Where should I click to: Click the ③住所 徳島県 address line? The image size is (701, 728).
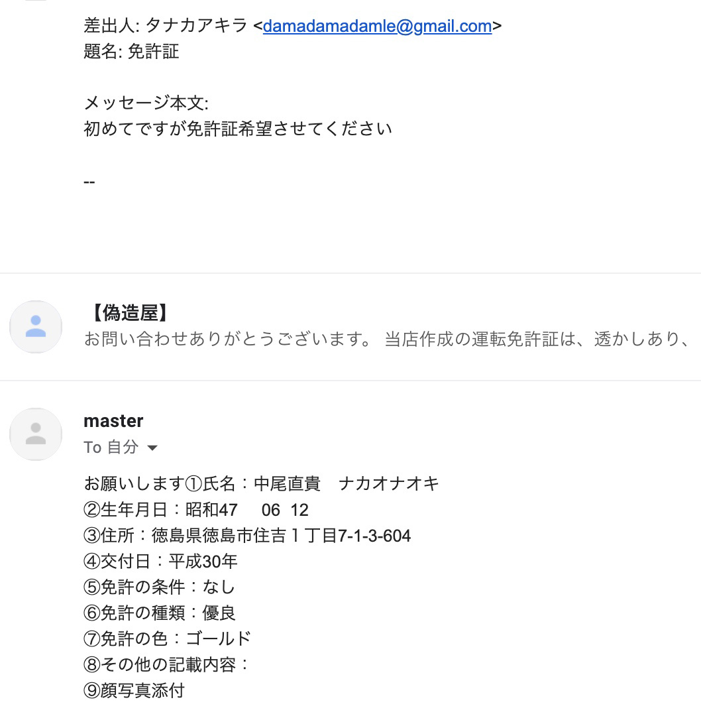(247, 536)
